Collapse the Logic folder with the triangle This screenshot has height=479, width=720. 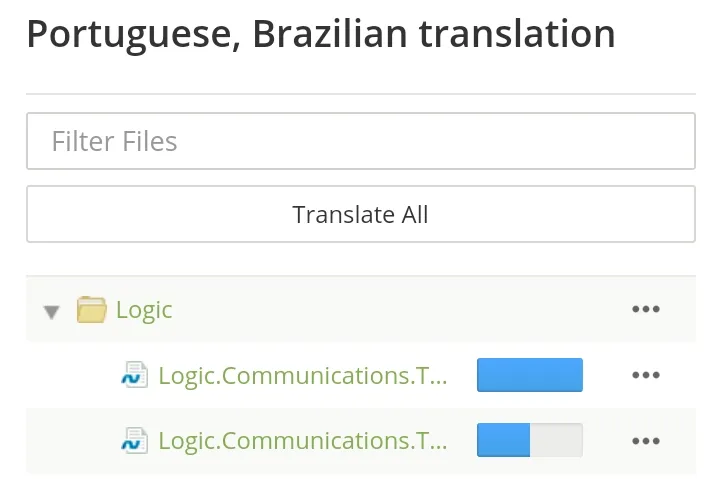51,312
